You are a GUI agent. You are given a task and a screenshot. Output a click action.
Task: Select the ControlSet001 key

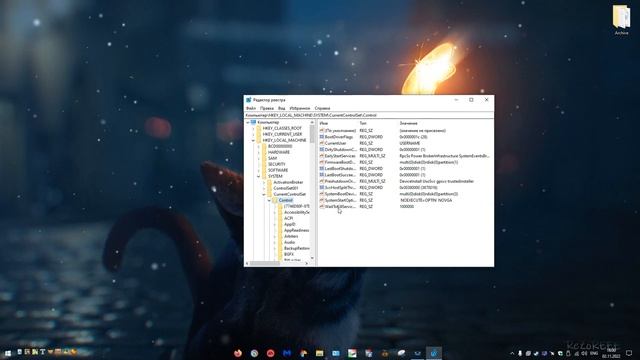pyautogui.click(x=286, y=188)
